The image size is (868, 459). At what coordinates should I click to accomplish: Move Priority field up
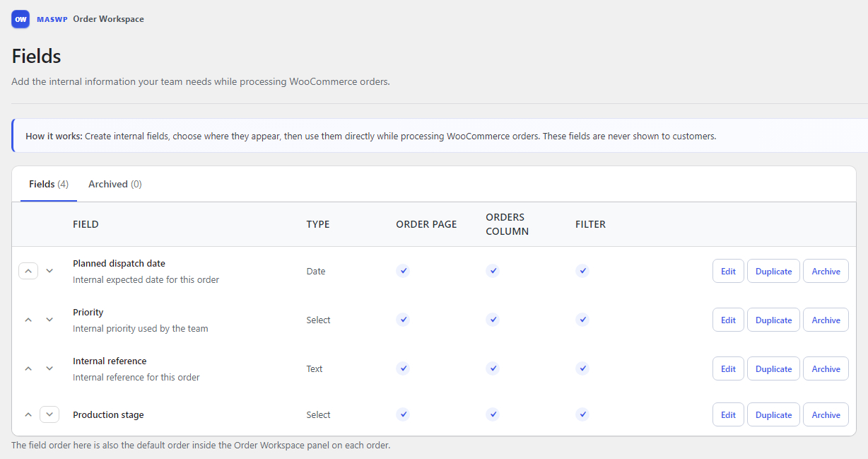[x=28, y=320]
